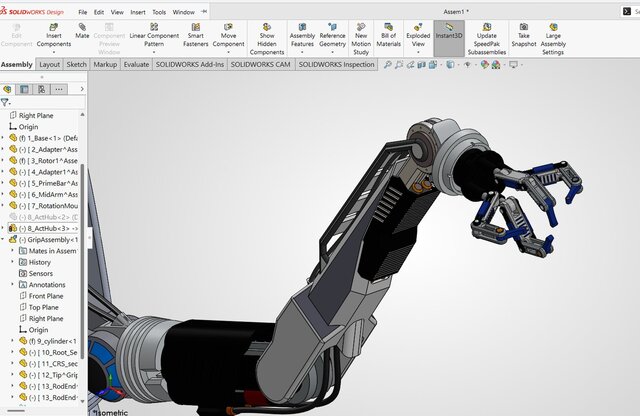
Task: Open dropdown arrow under Exploded View
Action: (418, 52)
